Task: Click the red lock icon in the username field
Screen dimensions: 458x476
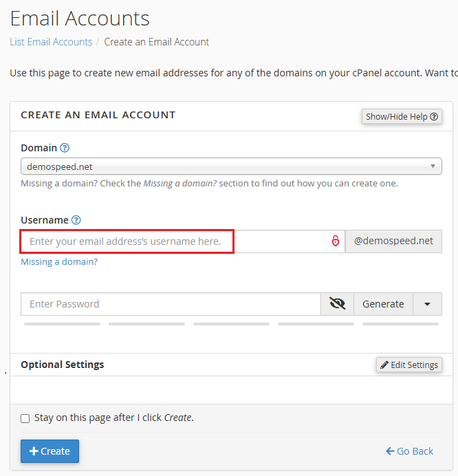Action: [336, 241]
